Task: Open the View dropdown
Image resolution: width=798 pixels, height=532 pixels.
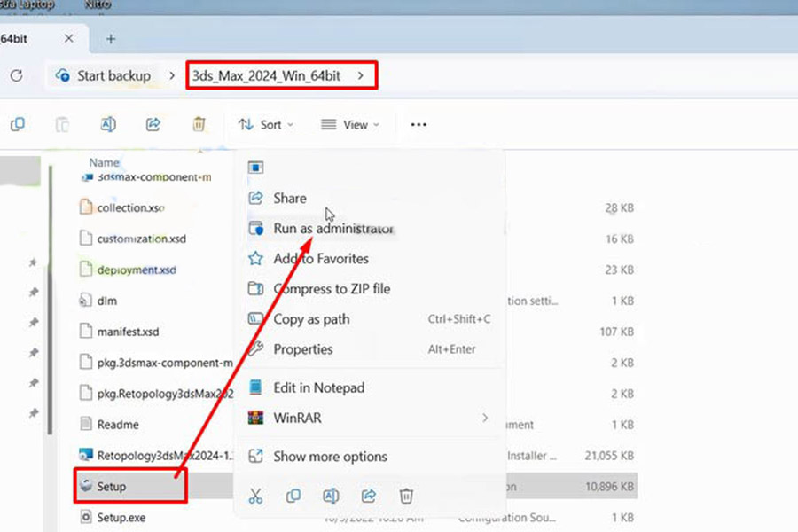Action: (x=350, y=125)
